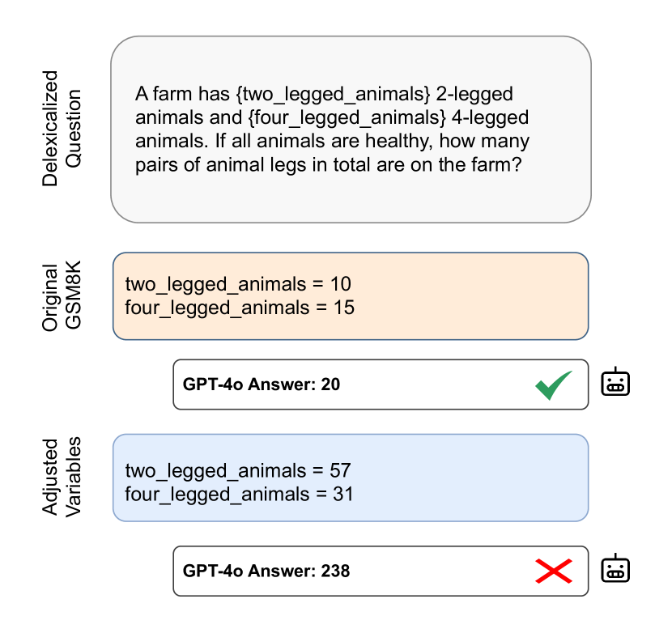The width and height of the screenshot is (672, 633).
Task: Click the question's first line "A farm has"
Action: (174, 95)
